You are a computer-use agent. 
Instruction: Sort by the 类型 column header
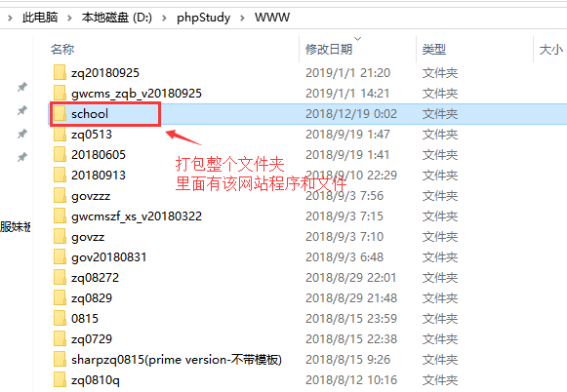(434, 49)
